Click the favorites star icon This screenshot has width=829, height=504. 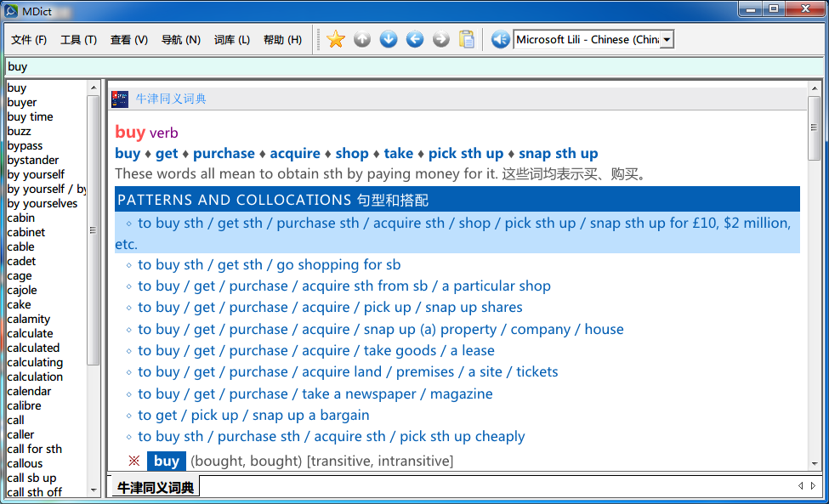[x=336, y=39]
